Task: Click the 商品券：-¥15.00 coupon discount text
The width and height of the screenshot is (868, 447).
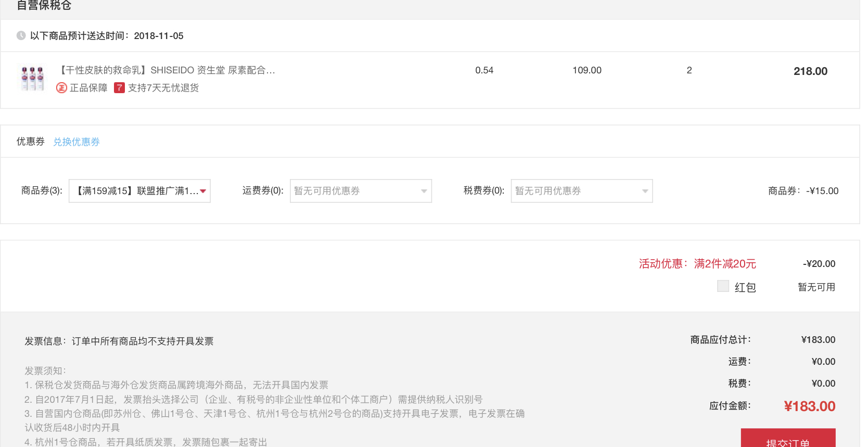Action: [x=803, y=191]
